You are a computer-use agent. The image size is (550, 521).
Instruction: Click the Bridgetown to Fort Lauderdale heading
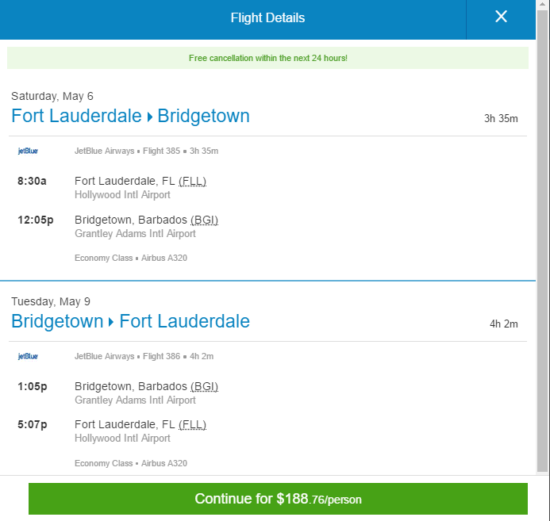pyautogui.click(x=130, y=321)
